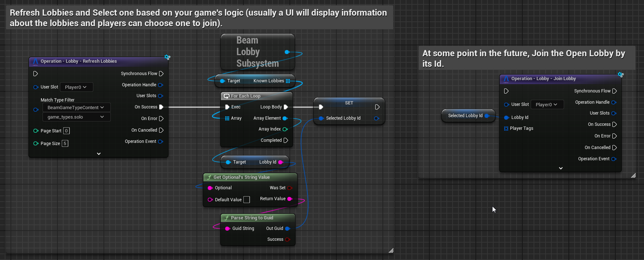Click the Player Tags array input pin
Screen dimensions: 644x260
[x=506, y=128]
